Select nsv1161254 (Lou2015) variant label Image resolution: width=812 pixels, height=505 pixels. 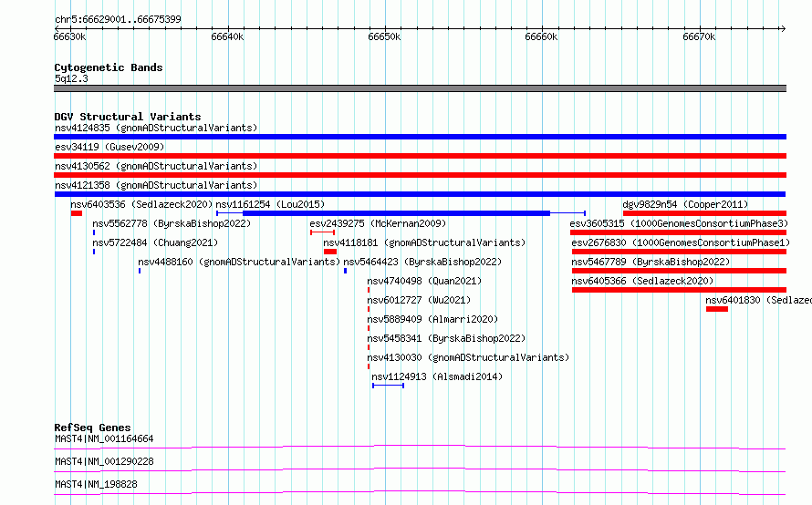click(x=270, y=204)
